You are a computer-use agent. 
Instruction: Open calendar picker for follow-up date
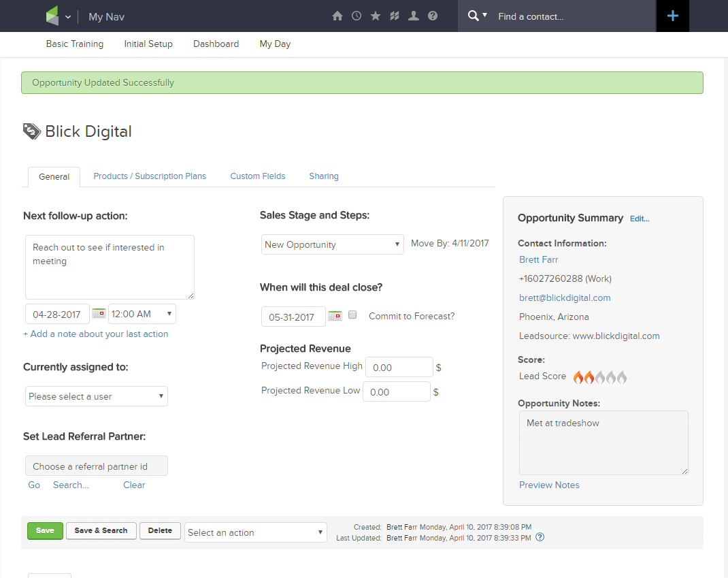point(99,314)
